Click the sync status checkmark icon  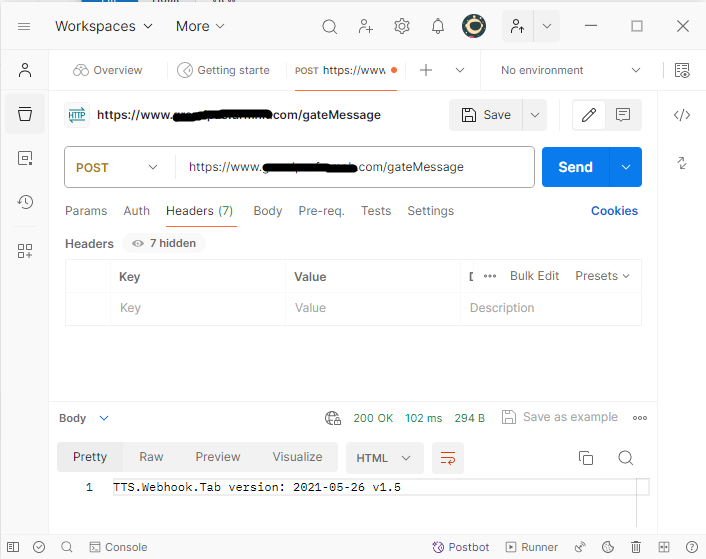[x=39, y=547]
